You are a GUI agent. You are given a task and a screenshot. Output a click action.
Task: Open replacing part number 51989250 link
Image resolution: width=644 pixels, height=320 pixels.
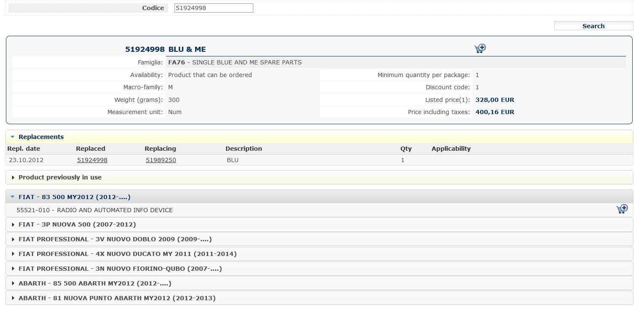[161, 160]
